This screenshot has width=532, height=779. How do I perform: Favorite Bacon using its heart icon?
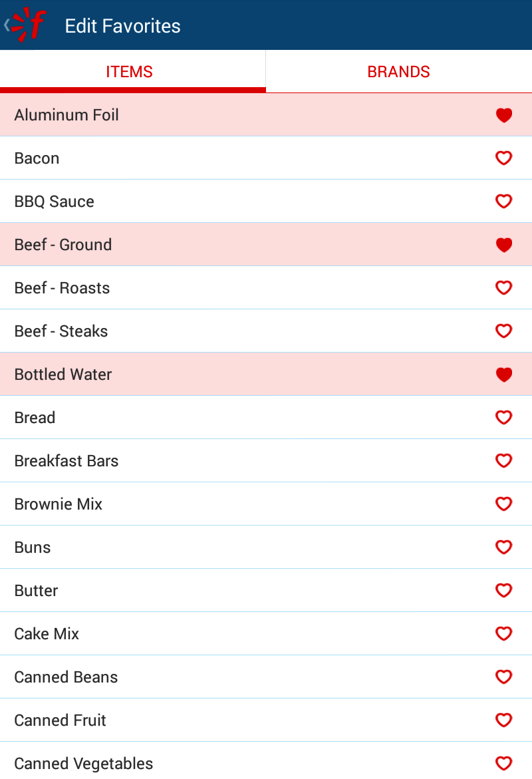pos(504,158)
